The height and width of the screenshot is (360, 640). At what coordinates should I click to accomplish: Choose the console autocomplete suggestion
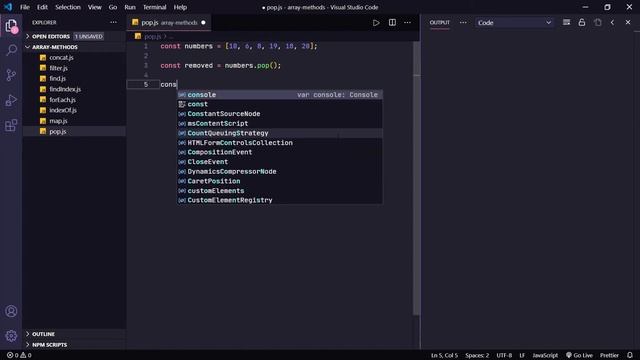(x=280, y=95)
